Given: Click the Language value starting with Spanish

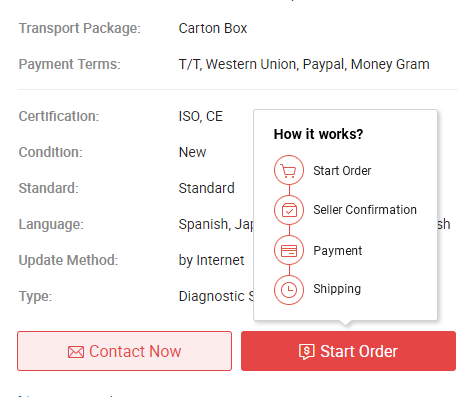Looking at the screenshot, I should click(x=216, y=224).
